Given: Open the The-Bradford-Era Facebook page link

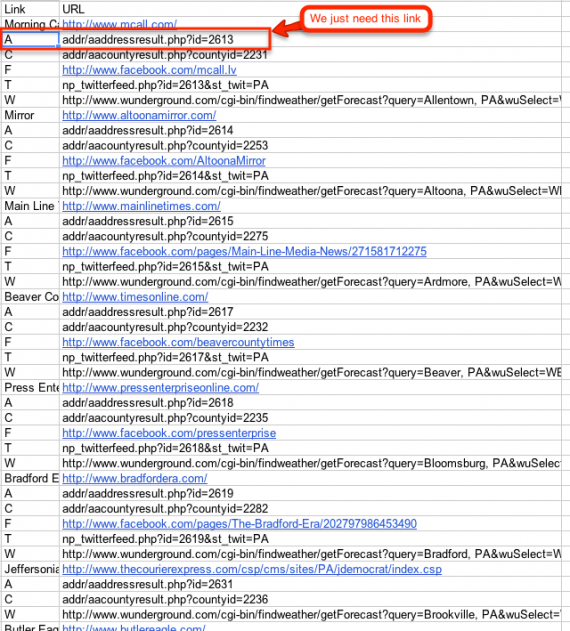Looking at the screenshot, I should pos(239,524).
